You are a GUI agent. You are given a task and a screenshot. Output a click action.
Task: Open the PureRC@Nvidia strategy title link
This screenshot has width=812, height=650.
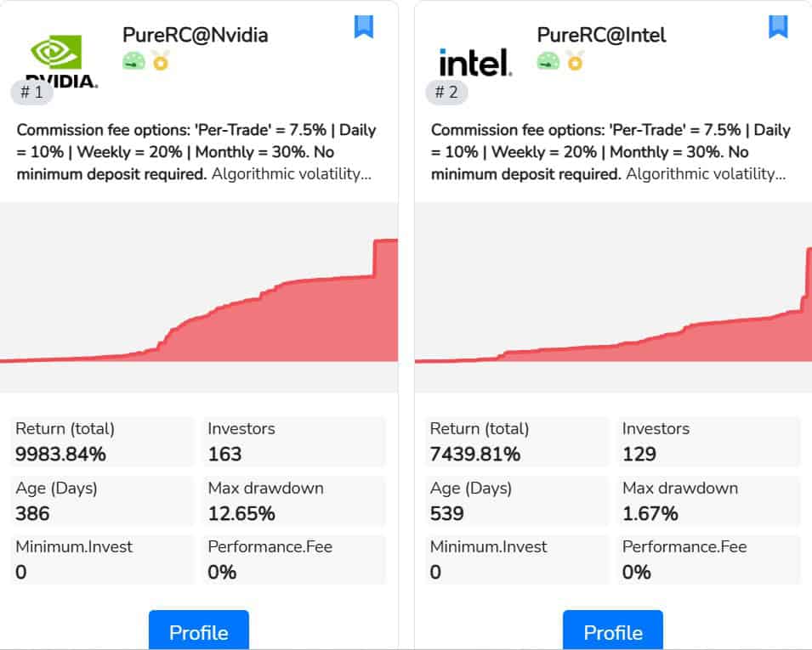point(195,35)
